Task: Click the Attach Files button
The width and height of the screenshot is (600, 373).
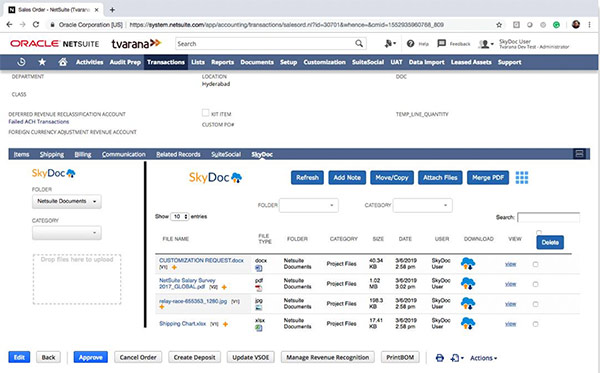Action: 440,178
